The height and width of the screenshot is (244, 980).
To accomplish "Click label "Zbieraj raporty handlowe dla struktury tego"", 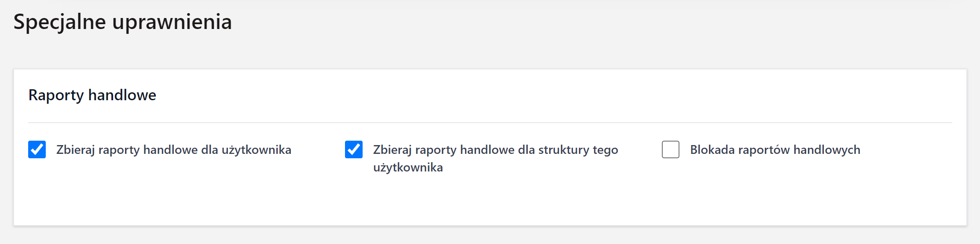I will 495,150.
